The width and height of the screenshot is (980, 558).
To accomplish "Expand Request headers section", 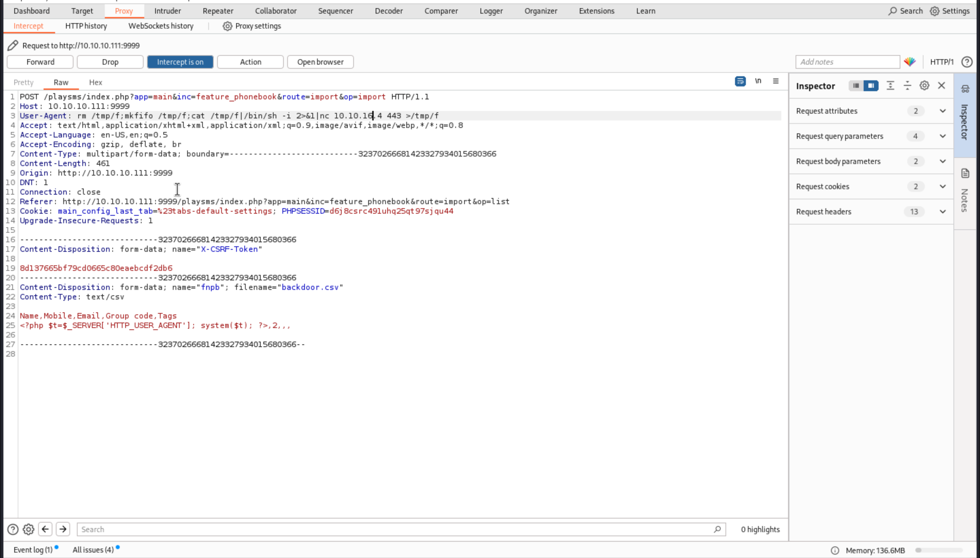I will [943, 212].
